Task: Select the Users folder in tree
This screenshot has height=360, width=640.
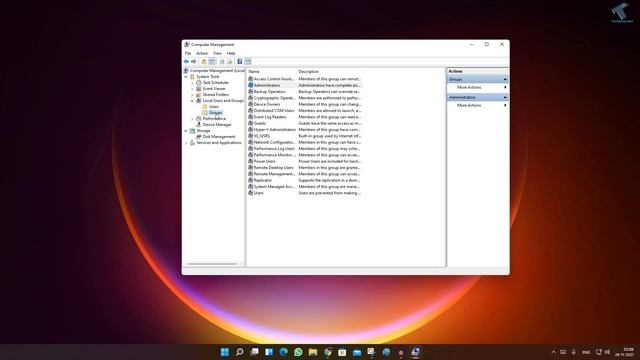Action: (x=214, y=107)
